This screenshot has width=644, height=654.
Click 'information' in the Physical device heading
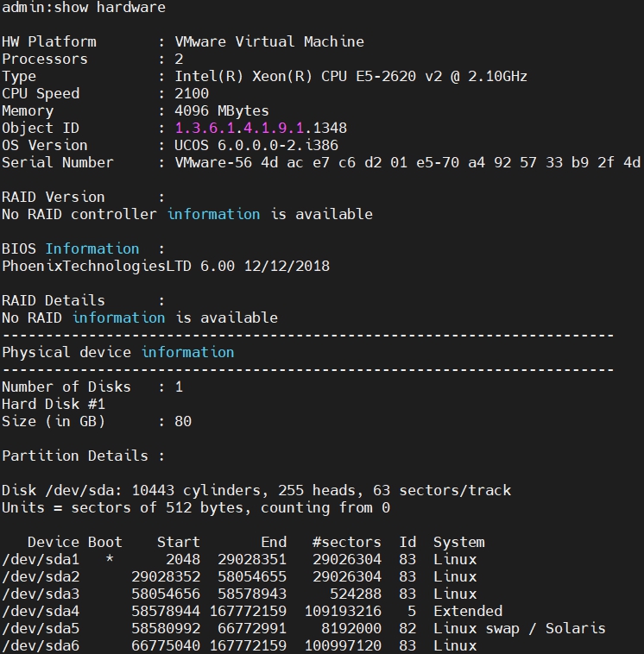(x=187, y=352)
